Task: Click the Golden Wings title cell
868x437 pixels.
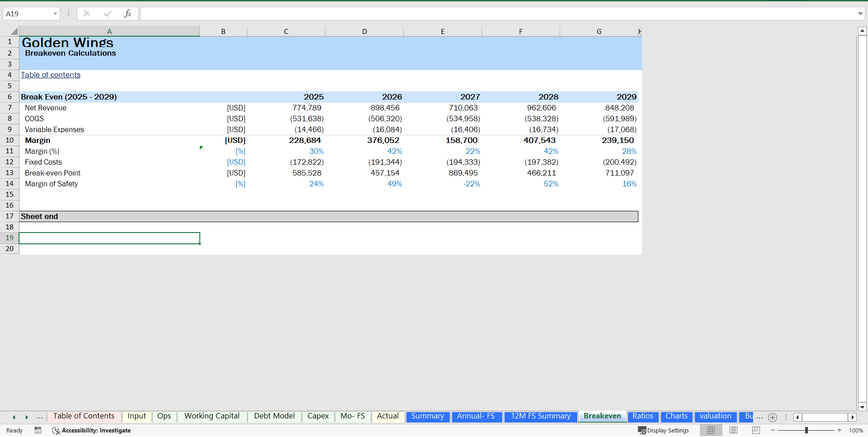Action: [109, 42]
